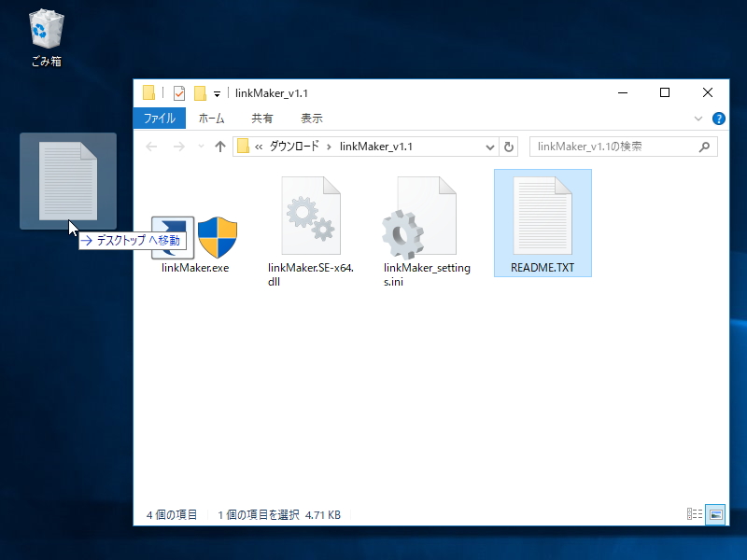Screen dimensions: 747x560
Task: Click the refresh button in the address bar
Action: (x=507, y=146)
